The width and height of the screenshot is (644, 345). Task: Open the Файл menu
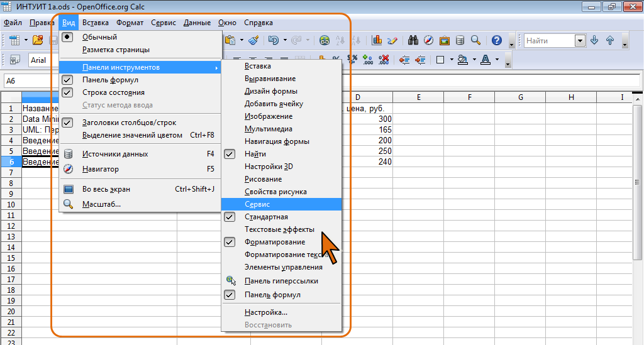coord(13,23)
